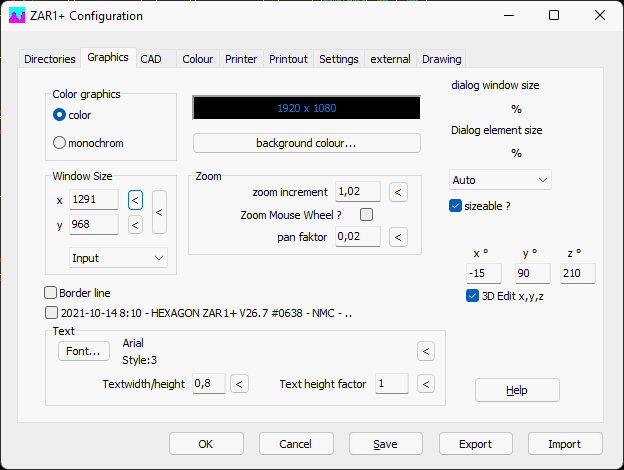Expand the Auto dialog size dropdown
This screenshot has width=624, height=470.
[500, 180]
